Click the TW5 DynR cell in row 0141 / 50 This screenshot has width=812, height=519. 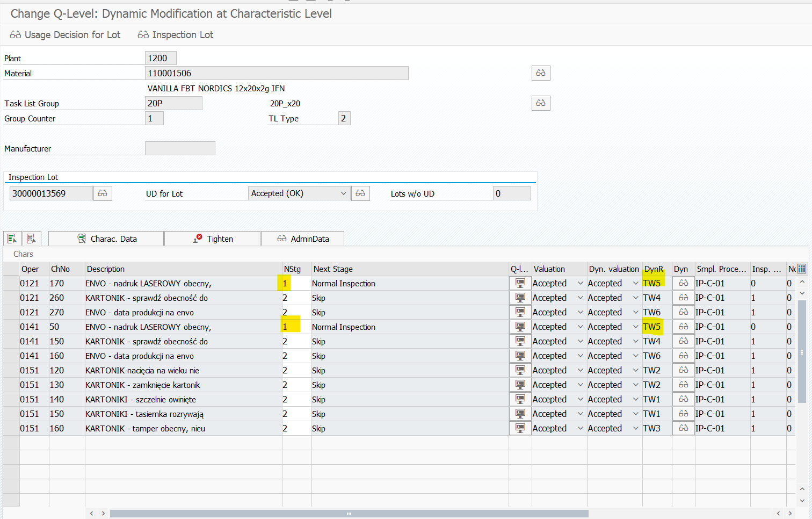657,327
